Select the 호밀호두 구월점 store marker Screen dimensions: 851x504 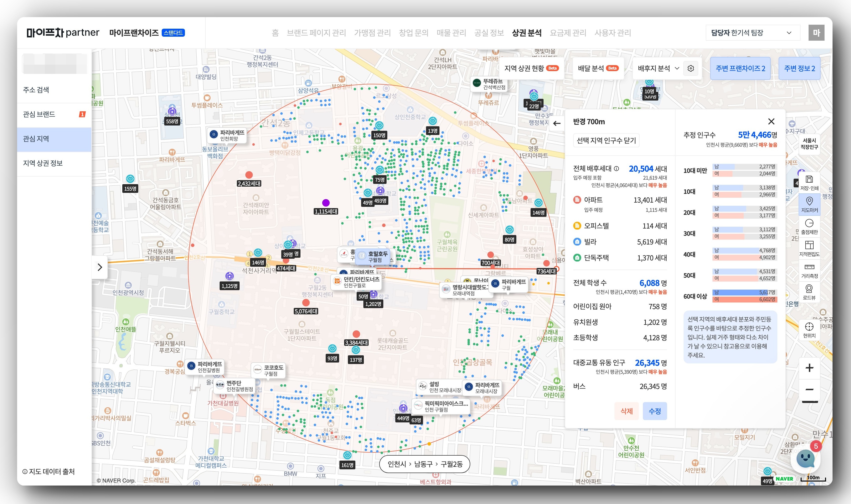(x=373, y=256)
